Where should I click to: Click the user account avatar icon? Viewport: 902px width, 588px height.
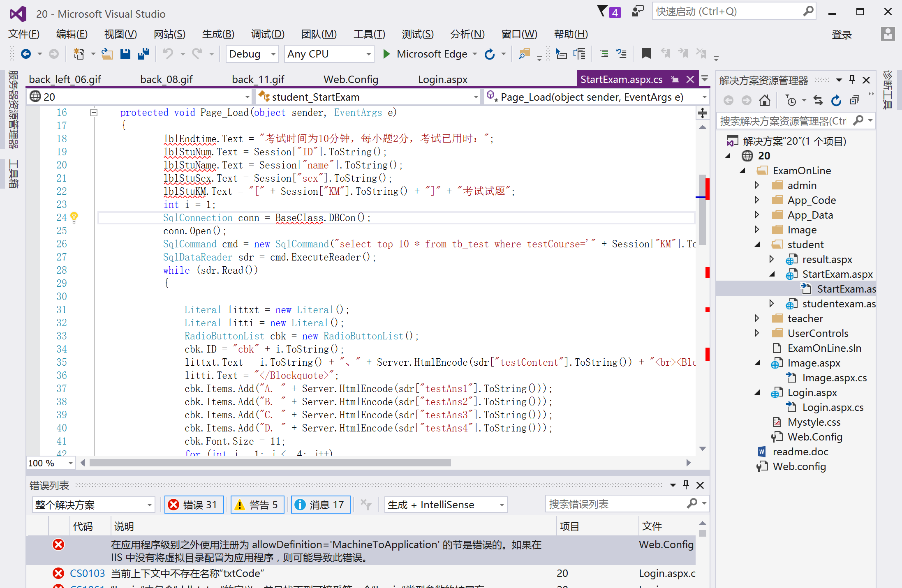[x=888, y=34]
